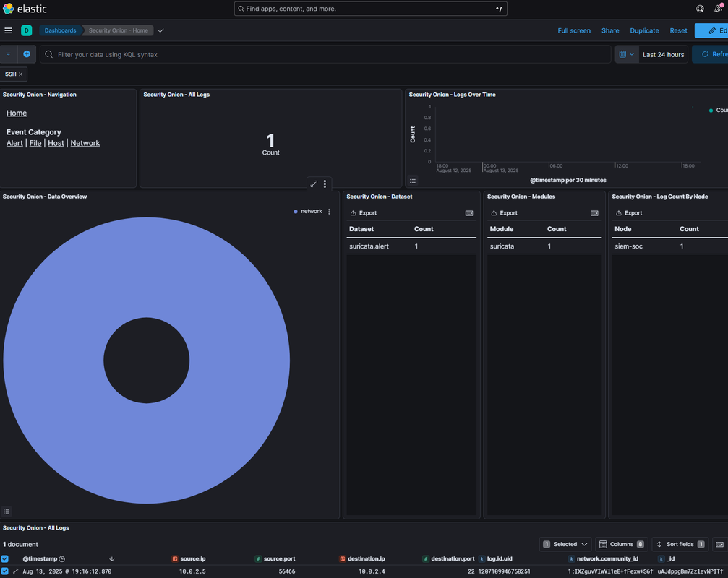
Task: Open the Selected documents dropdown
Action: pyautogui.click(x=565, y=544)
